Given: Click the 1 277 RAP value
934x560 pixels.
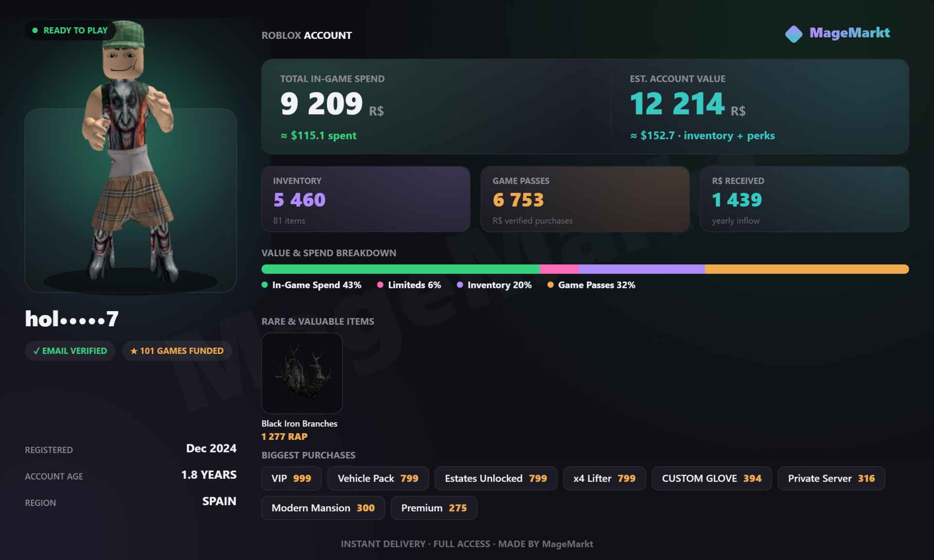Looking at the screenshot, I should point(285,437).
